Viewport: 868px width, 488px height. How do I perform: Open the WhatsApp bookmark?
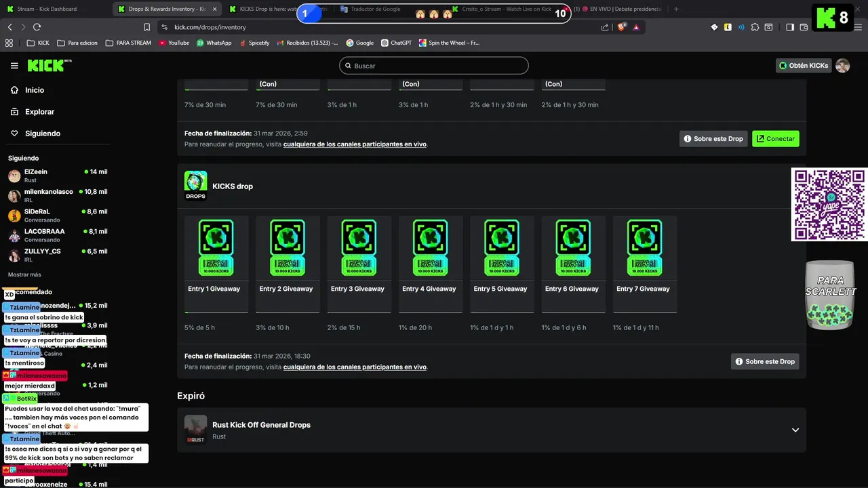coord(214,43)
